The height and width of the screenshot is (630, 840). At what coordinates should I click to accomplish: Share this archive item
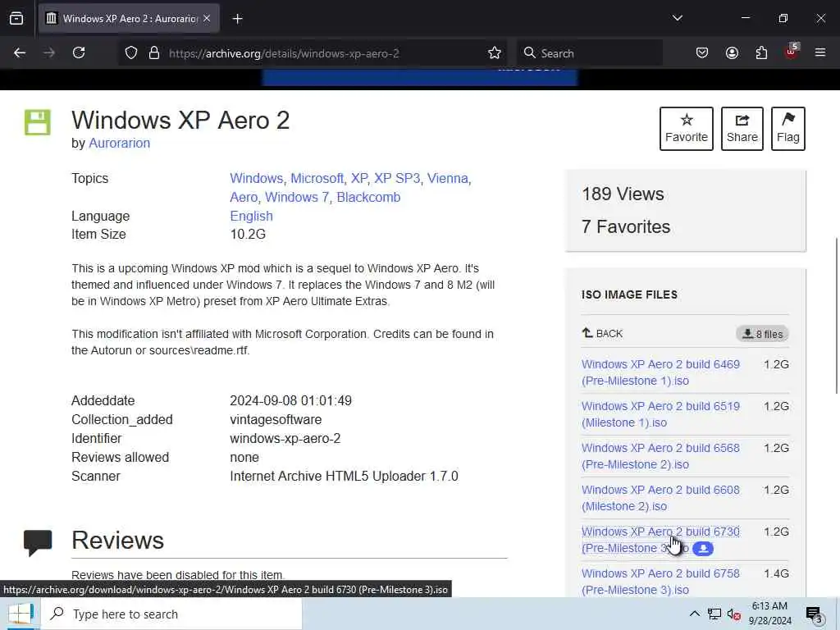pos(742,129)
